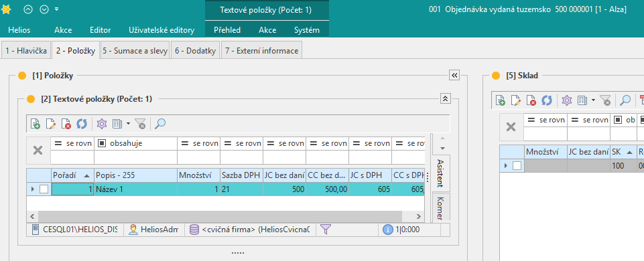This screenshot has width=644, height=261.
Task: Click the funnel filter icon in status bar
Action: [325, 230]
